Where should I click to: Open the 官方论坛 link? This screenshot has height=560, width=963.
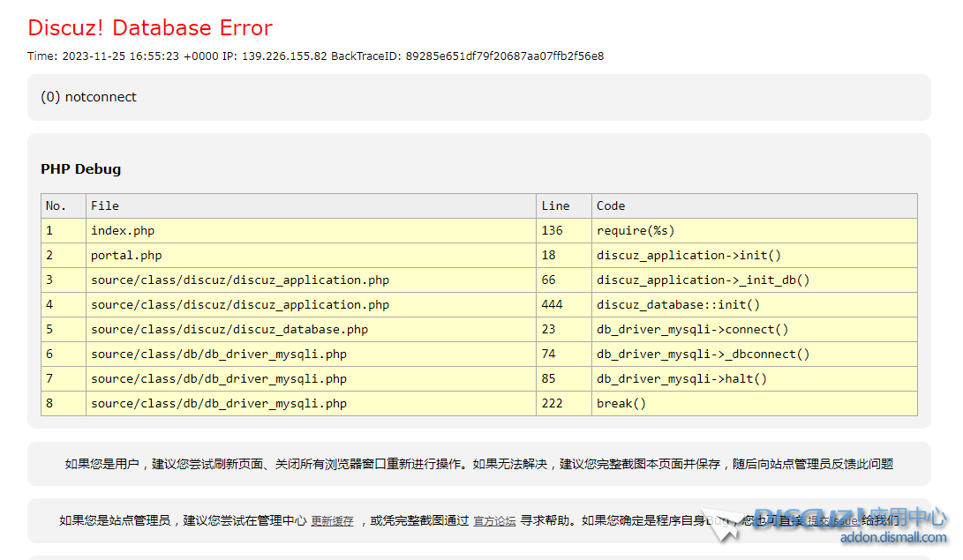pos(494,520)
